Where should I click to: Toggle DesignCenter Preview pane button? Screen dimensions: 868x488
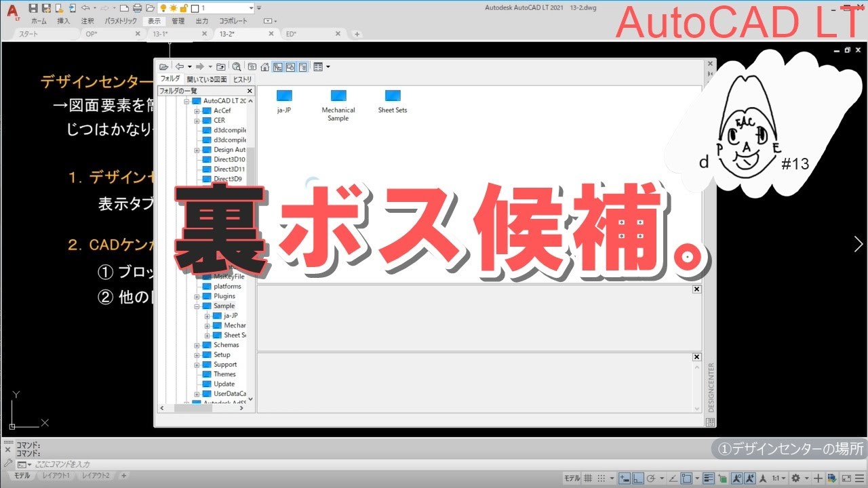[x=290, y=66]
